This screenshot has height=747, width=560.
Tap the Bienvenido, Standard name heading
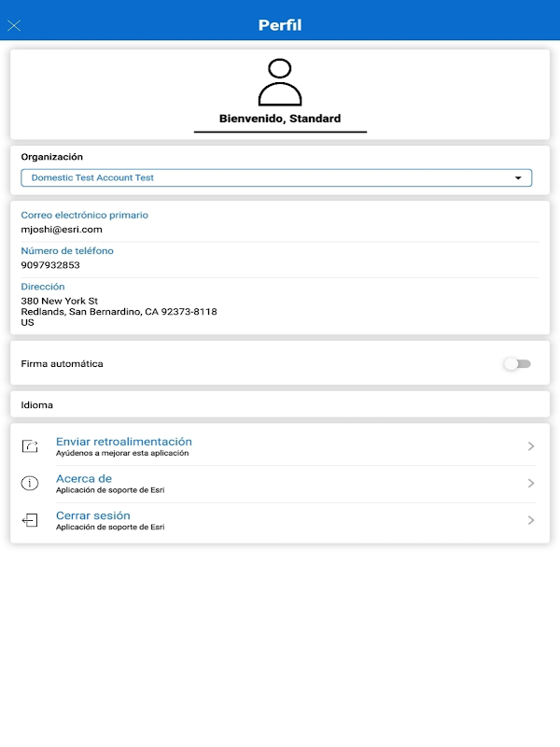pos(280,119)
